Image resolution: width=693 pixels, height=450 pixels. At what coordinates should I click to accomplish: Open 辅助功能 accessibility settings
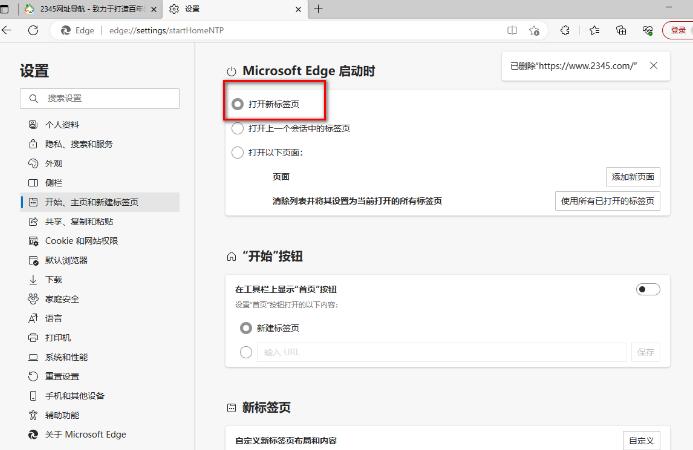[100, 415]
